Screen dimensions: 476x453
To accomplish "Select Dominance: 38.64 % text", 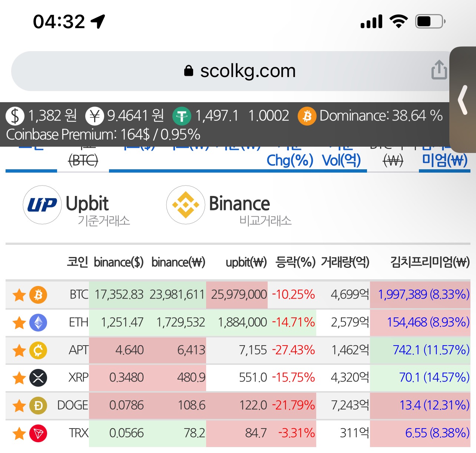I will click(381, 116).
